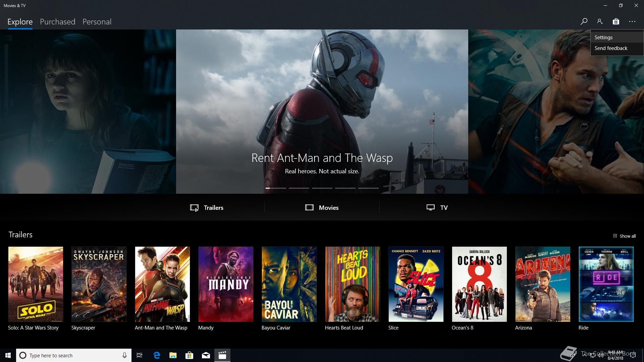
Task: Open the Skyscraper trailer poster
Action: click(99, 284)
